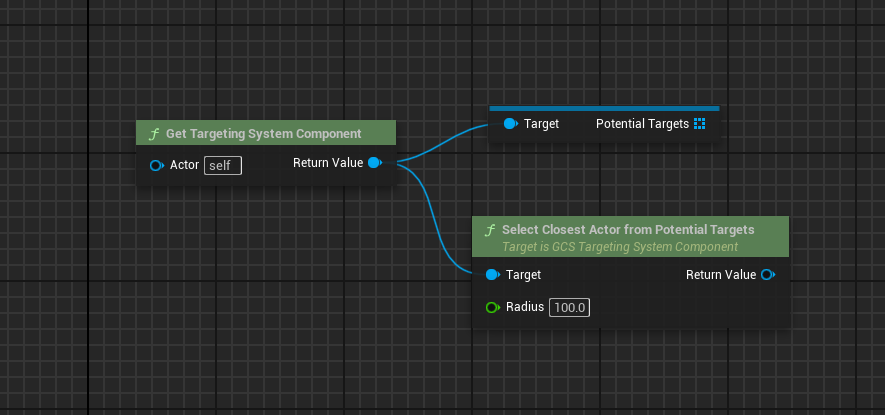Image resolution: width=885 pixels, height=415 pixels.
Task: Click the Actor input pin
Action: coord(156,165)
